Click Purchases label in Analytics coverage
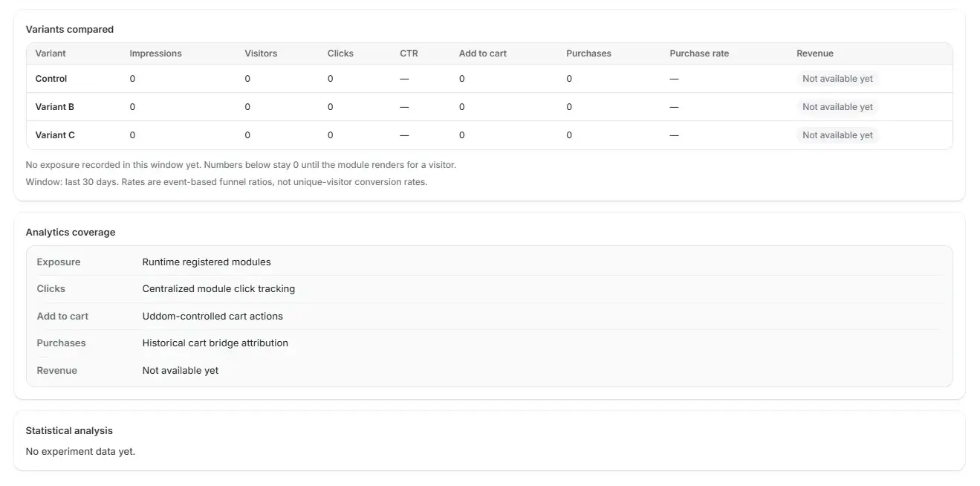This screenshot has width=980, height=486. pyautogui.click(x=61, y=343)
